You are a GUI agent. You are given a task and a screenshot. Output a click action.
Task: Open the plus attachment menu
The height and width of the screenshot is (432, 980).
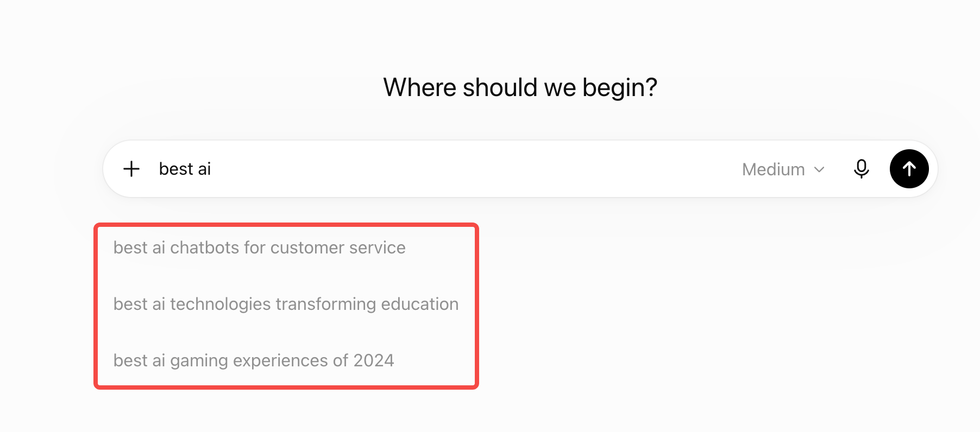click(131, 169)
